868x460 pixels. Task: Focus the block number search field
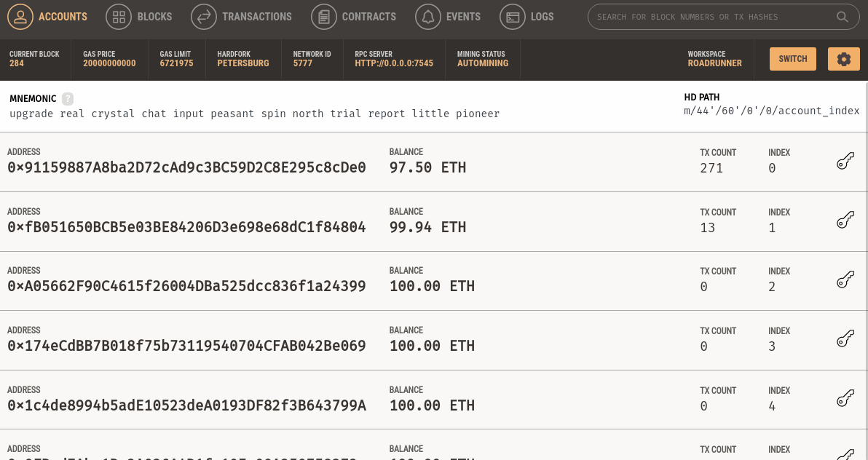pos(710,17)
